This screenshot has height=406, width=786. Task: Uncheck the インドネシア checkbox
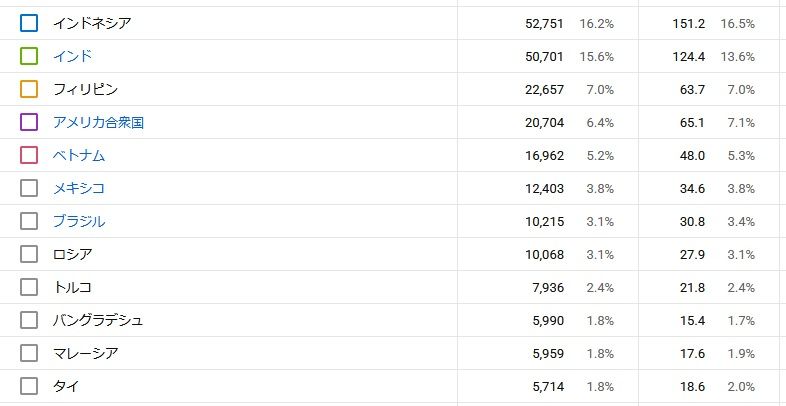(x=29, y=23)
